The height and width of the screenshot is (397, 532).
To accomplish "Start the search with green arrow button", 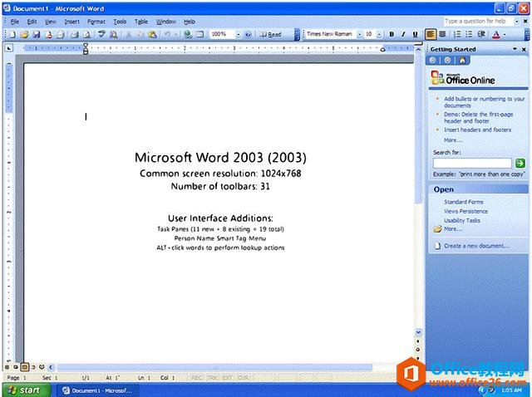I will coord(520,163).
